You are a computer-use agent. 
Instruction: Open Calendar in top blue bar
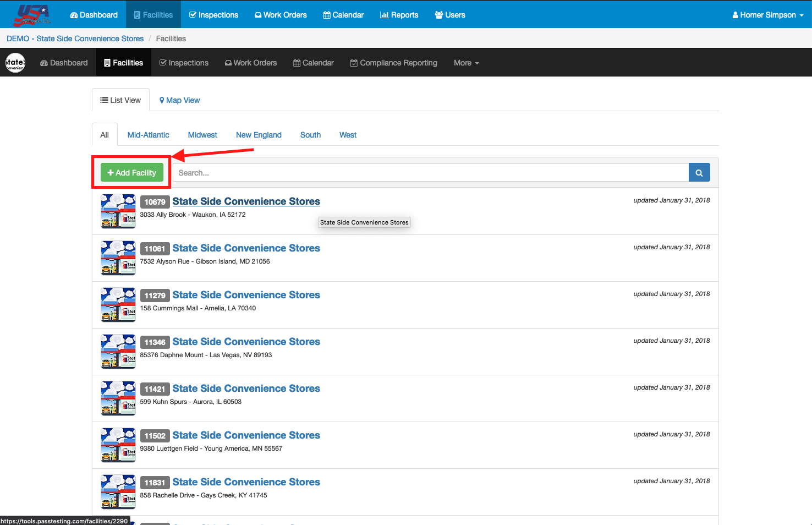click(x=343, y=15)
